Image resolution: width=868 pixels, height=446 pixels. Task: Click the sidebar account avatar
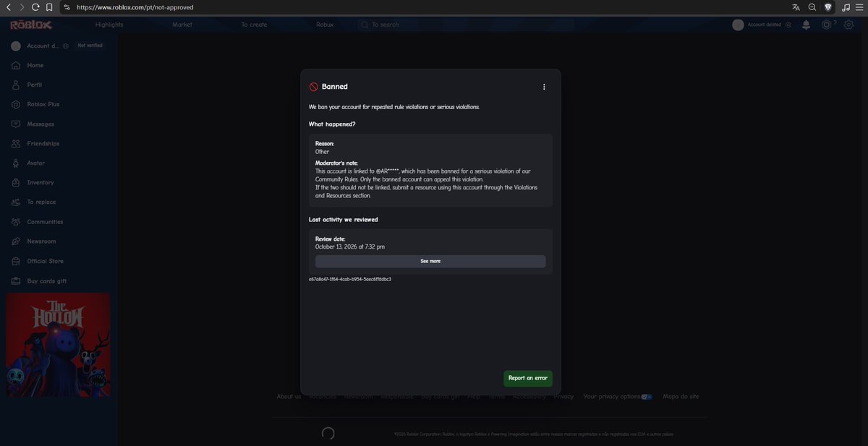pyautogui.click(x=16, y=46)
